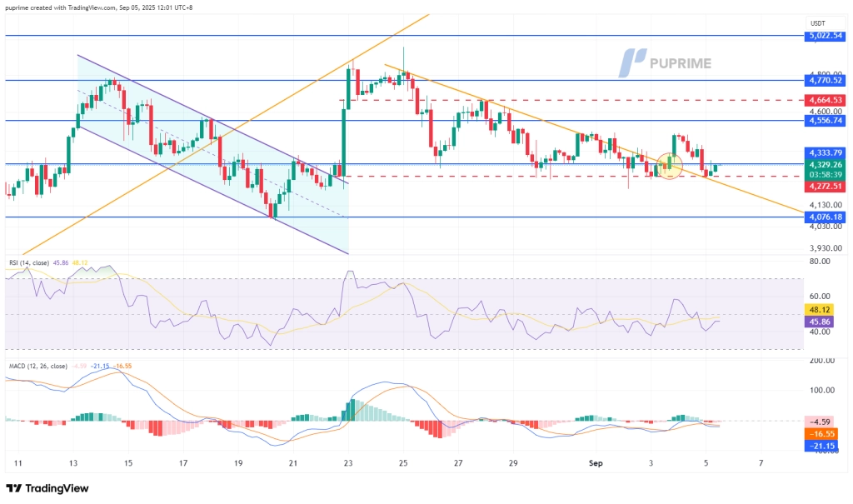Screen dimensions: 853x504
Task: Click the 4,556.74 blue level label
Action: click(x=826, y=120)
